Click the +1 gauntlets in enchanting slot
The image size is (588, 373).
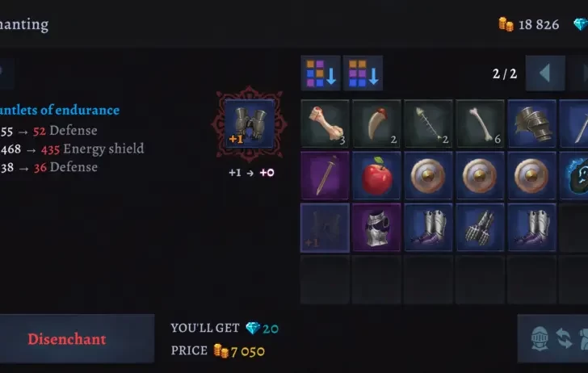point(250,124)
